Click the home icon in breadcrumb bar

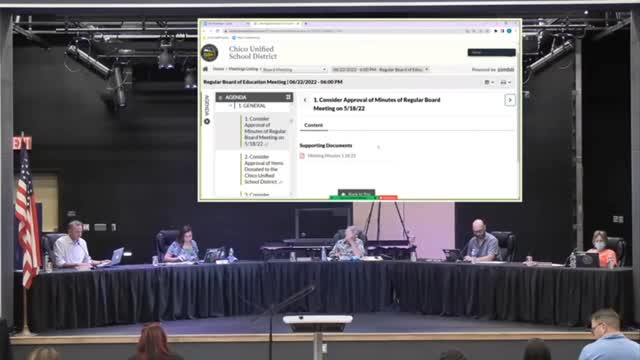pyautogui.click(x=206, y=69)
